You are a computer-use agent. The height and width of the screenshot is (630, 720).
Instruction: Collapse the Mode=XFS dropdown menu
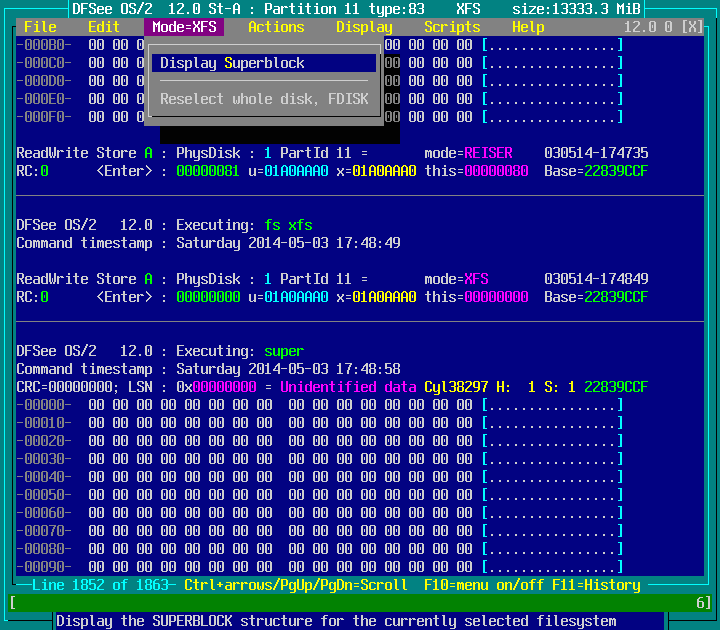tap(184, 27)
